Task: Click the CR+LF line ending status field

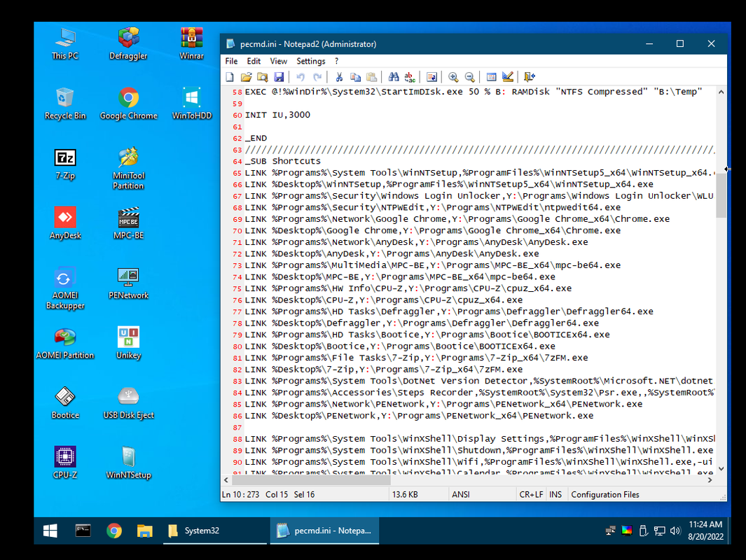Action: coord(531,494)
